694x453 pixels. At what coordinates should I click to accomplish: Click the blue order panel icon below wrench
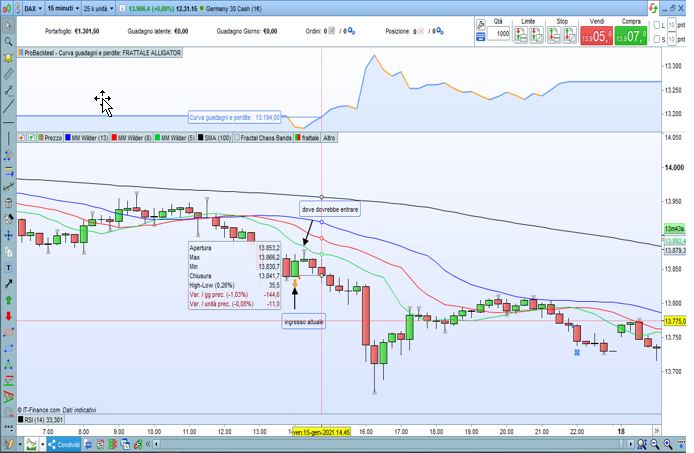(481, 37)
